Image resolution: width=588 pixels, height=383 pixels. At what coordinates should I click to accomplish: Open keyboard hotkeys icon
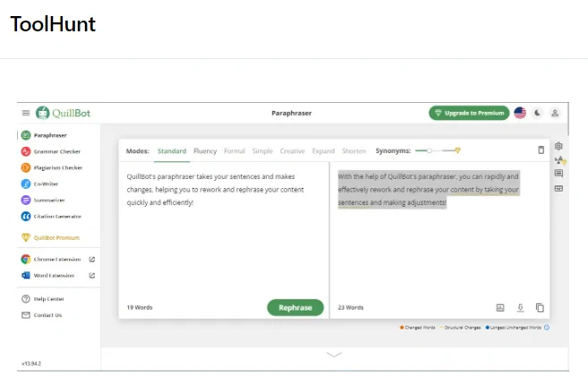point(558,188)
